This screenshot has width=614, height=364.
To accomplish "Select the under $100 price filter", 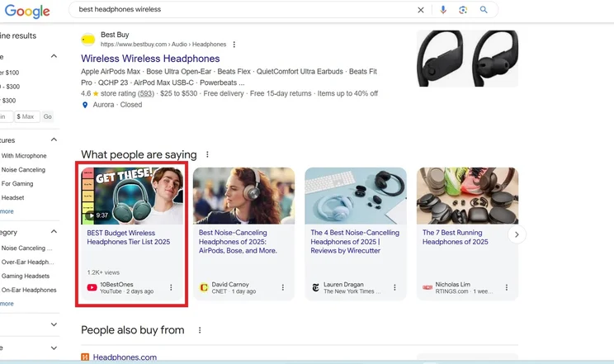I will pyautogui.click(x=10, y=73).
